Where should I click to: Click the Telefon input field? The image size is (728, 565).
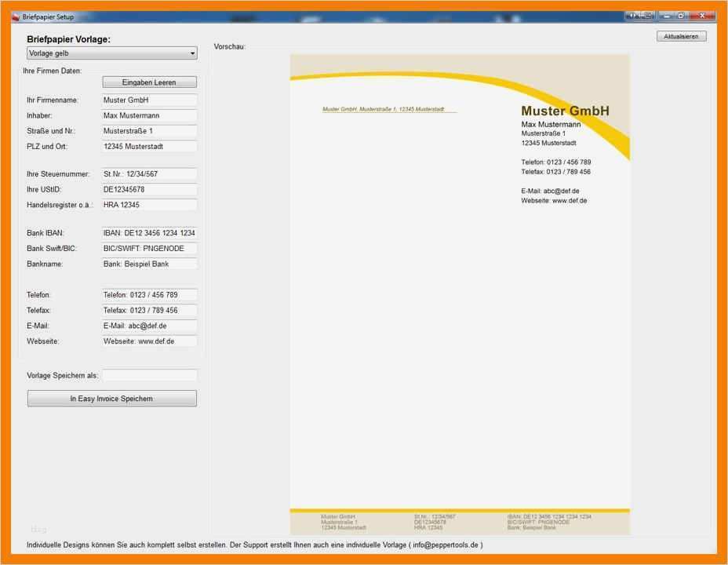coord(149,295)
